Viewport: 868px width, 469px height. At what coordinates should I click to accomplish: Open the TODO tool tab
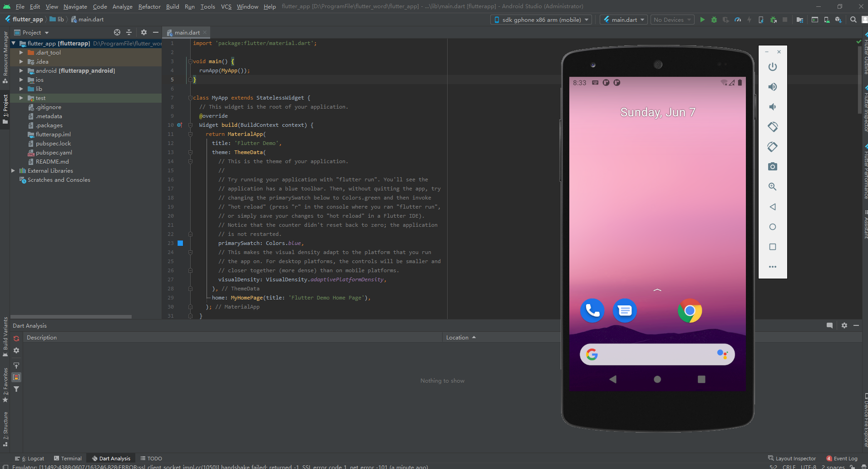pyautogui.click(x=151, y=458)
